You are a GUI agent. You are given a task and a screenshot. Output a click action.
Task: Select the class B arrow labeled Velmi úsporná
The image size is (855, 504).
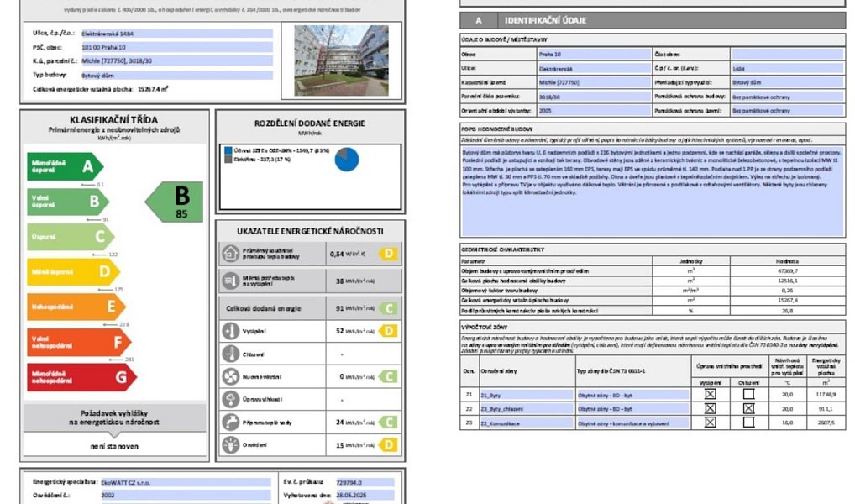pyautogui.click(x=68, y=202)
